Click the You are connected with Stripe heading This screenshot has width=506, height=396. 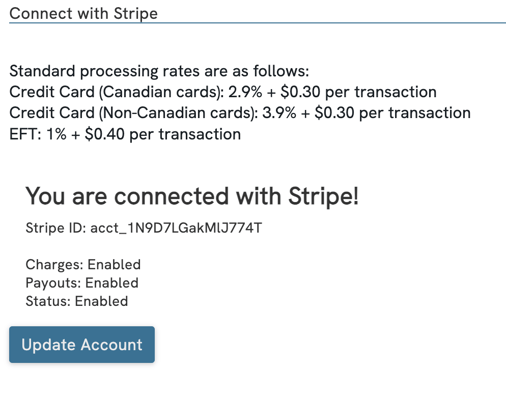(x=192, y=196)
